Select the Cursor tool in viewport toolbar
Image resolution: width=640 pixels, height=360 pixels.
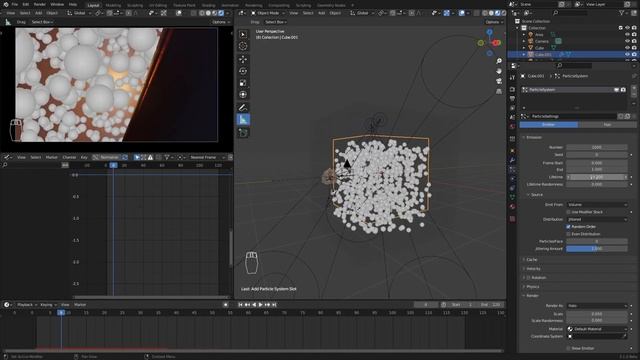(x=243, y=46)
